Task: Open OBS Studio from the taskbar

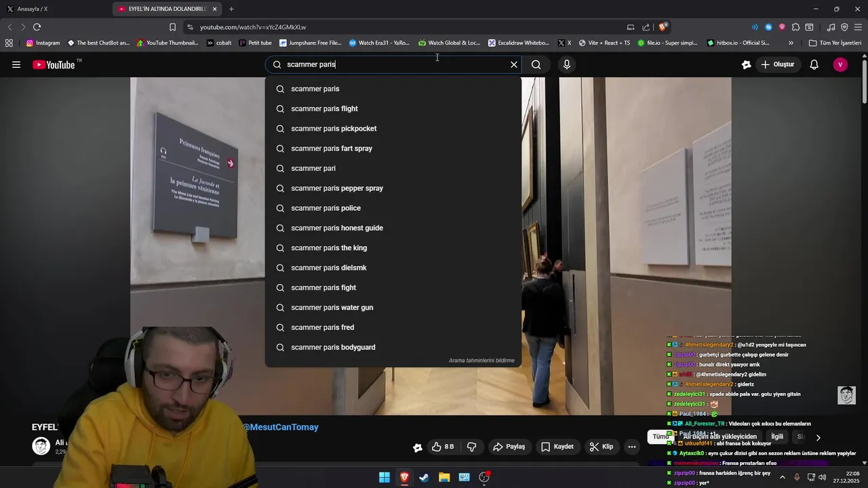Action: [x=484, y=477]
